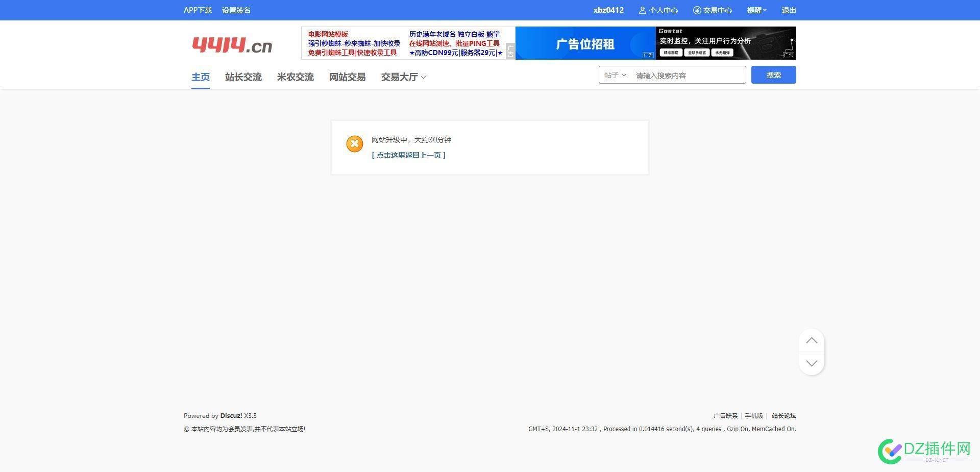
Task: Open 交易中心 trading center
Action: click(x=713, y=10)
